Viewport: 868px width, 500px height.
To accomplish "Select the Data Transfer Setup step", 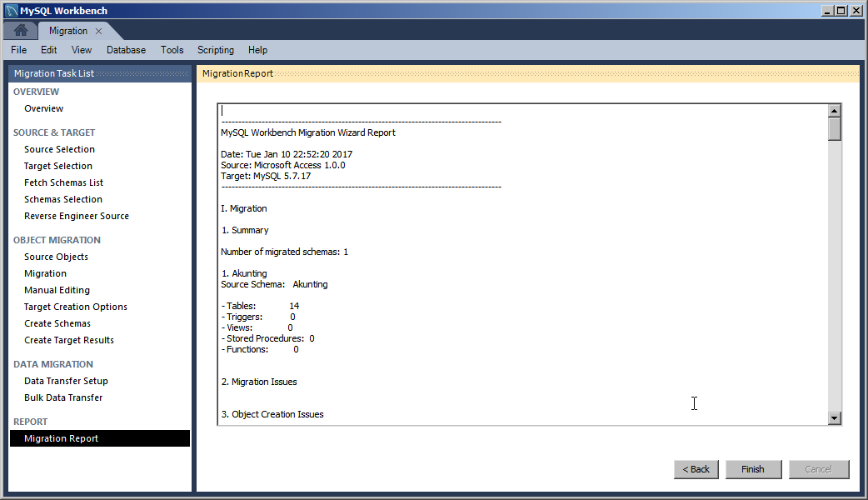I will [x=66, y=381].
